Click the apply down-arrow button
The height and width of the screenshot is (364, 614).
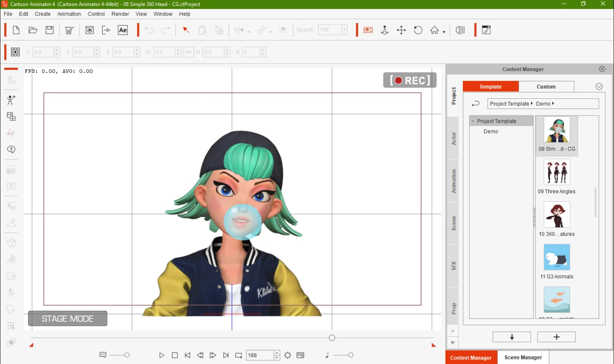[512, 337]
